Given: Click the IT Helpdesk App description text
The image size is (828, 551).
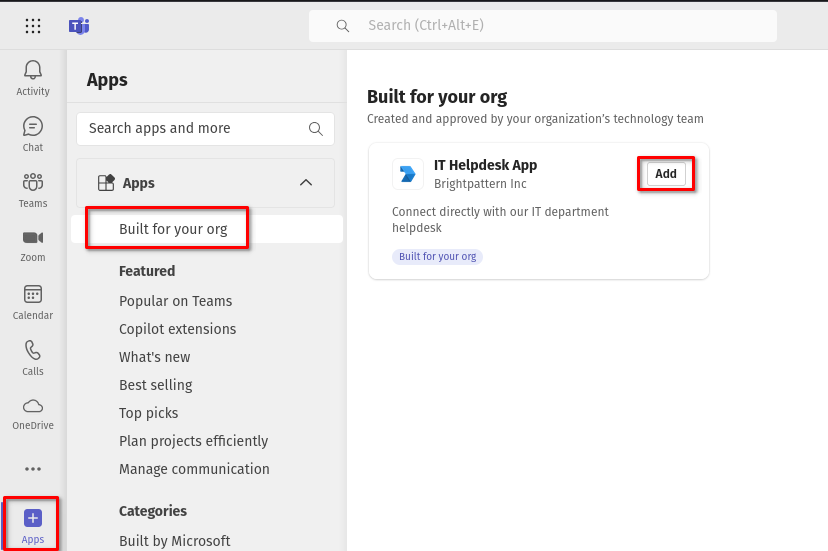Looking at the screenshot, I should pyautogui.click(x=500, y=220).
